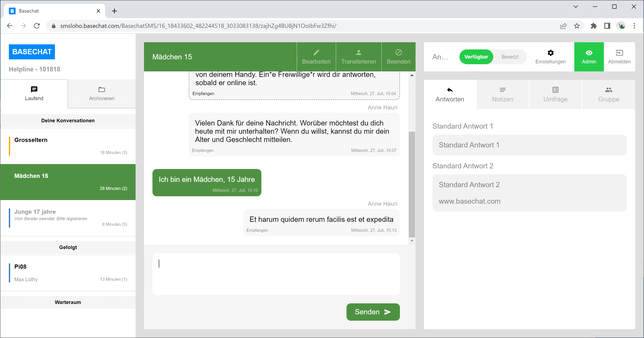Set status to Verfügbar

[476, 57]
